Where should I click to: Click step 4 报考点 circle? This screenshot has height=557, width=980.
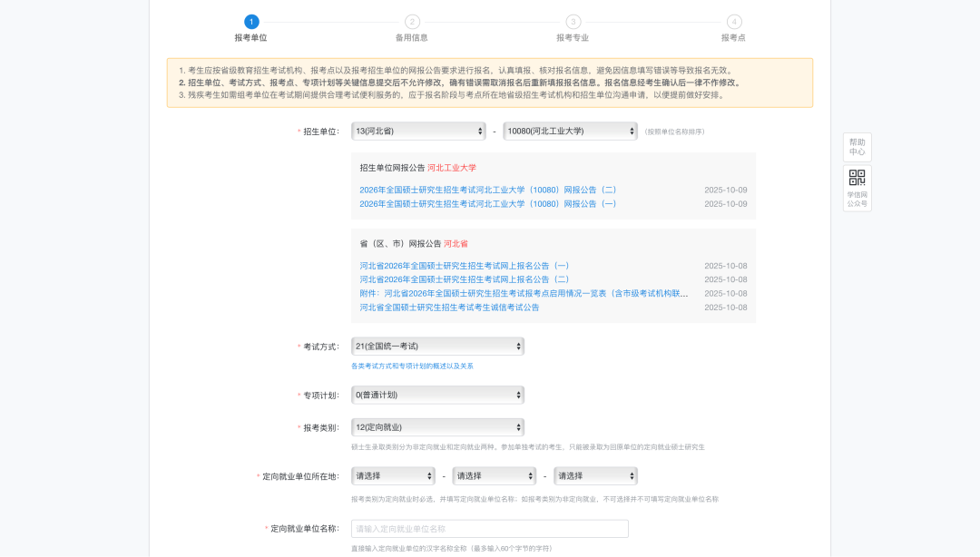tap(733, 22)
